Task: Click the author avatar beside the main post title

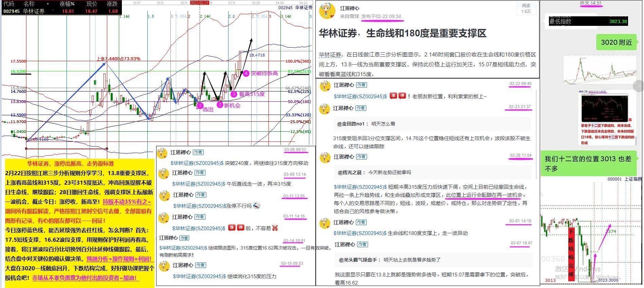Action: pos(327,12)
